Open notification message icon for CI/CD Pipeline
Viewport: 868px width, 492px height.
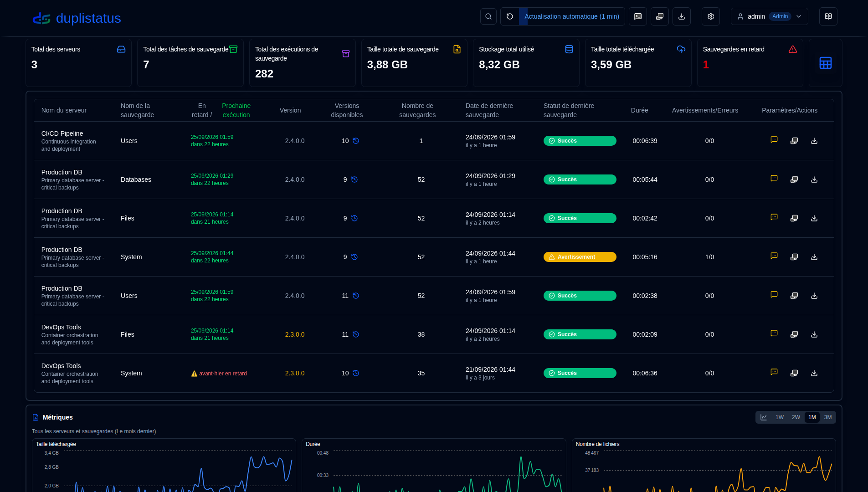[774, 140]
